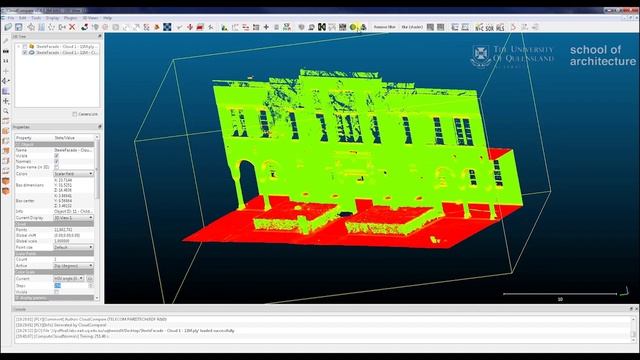Click the SOR filter plugin icon
640x360 pixels.
pos(490,27)
